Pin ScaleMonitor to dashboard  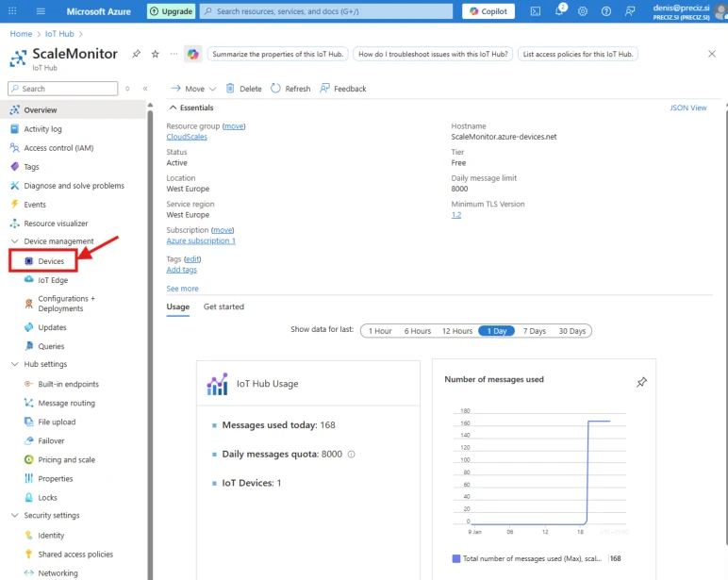point(136,54)
